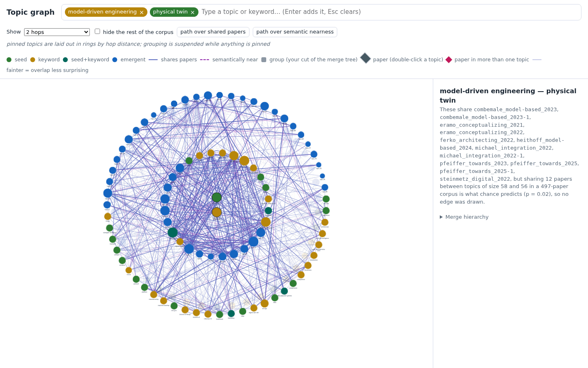Click paper id michael_integration_2022-1
The image size is (588, 368).
pyautogui.click(x=482, y=156)
